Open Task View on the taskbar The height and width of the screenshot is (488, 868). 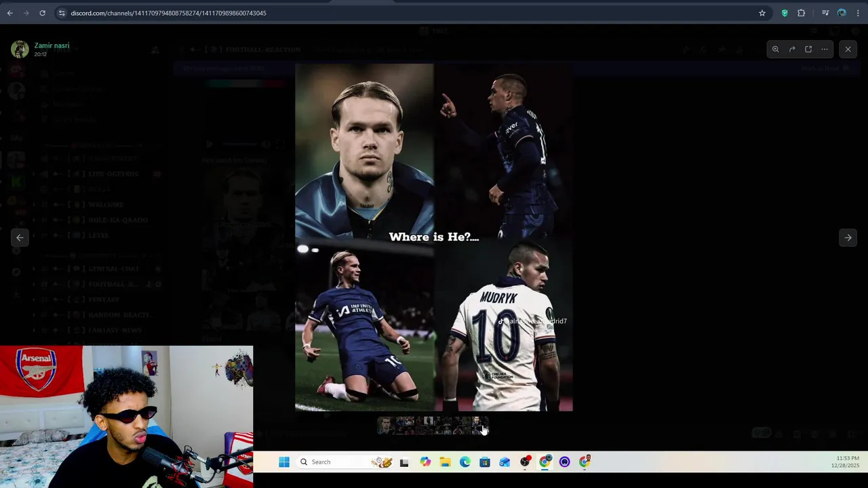pyautogui.click(x=404, y=462)
